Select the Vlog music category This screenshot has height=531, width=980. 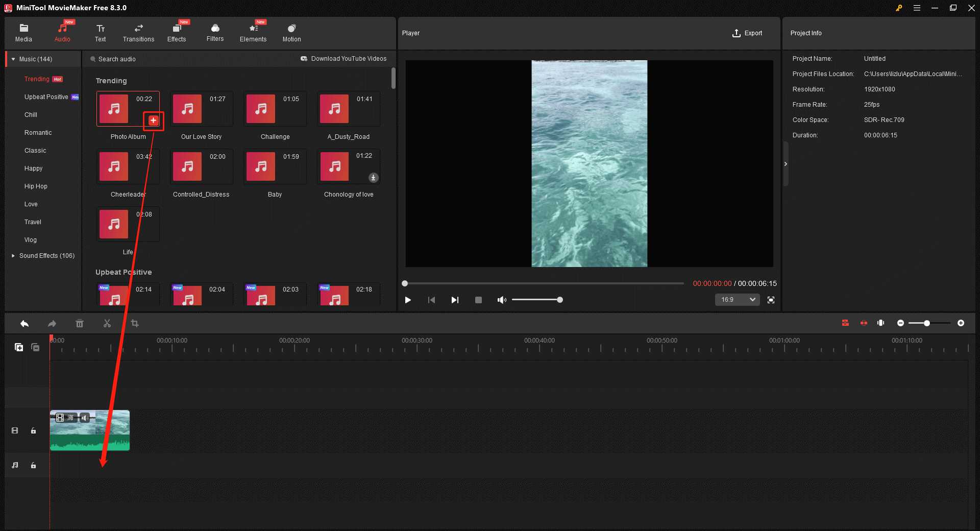click(x=30, y=240)
